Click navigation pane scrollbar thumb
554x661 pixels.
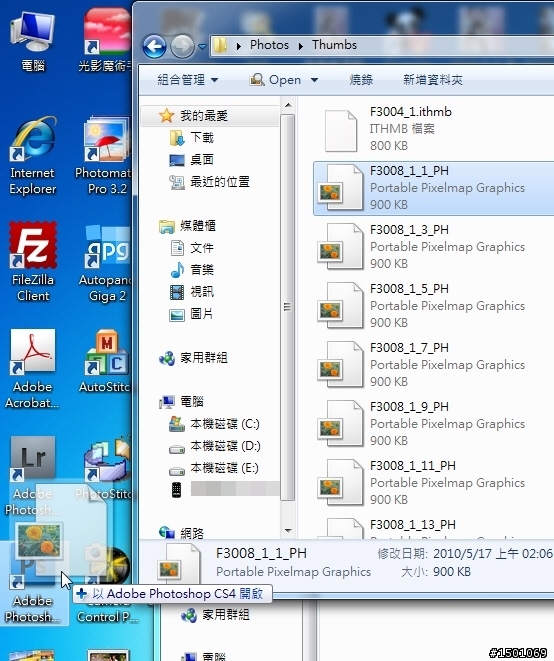pyautogui.click(x=287, y=307)
